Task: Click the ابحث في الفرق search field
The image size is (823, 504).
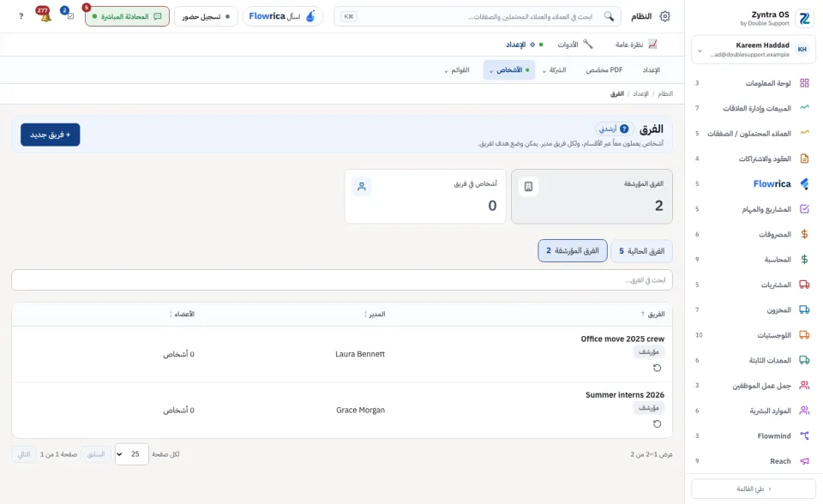Action: pyautogui.click(x=342, y=279)
